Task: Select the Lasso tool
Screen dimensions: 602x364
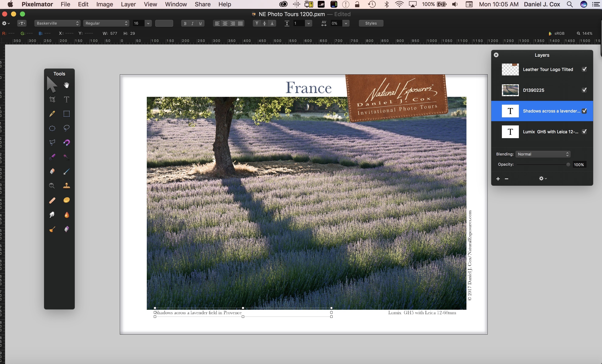Action: (x=66, y=128)
